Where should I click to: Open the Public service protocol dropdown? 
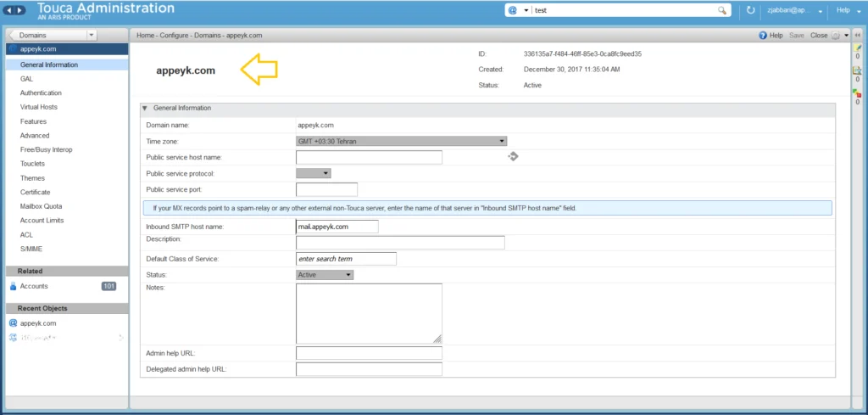click(314, 173)
